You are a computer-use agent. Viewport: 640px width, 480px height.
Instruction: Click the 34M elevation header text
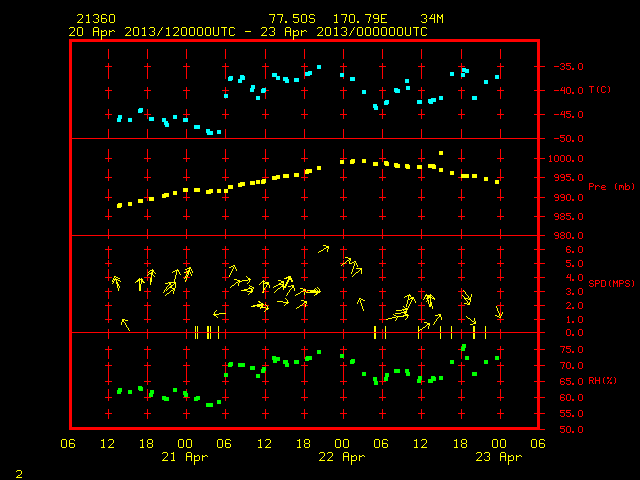[432, 19]
